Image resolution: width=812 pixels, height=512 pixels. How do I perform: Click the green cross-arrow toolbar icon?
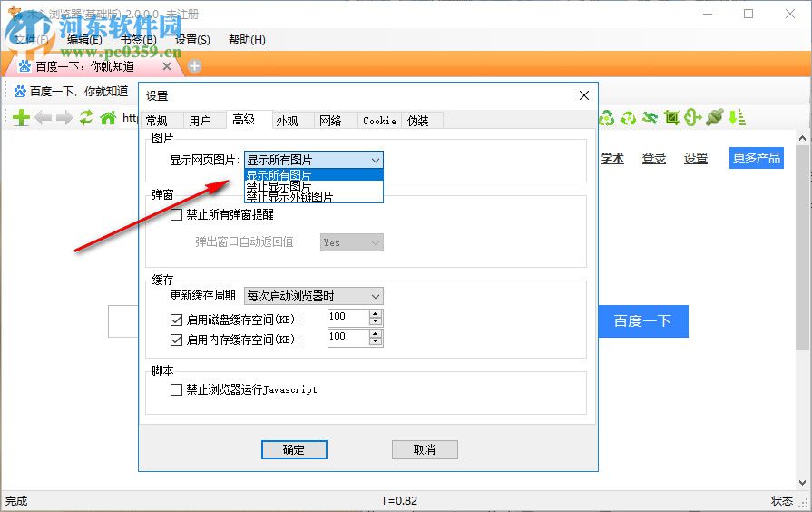(692, 118)
